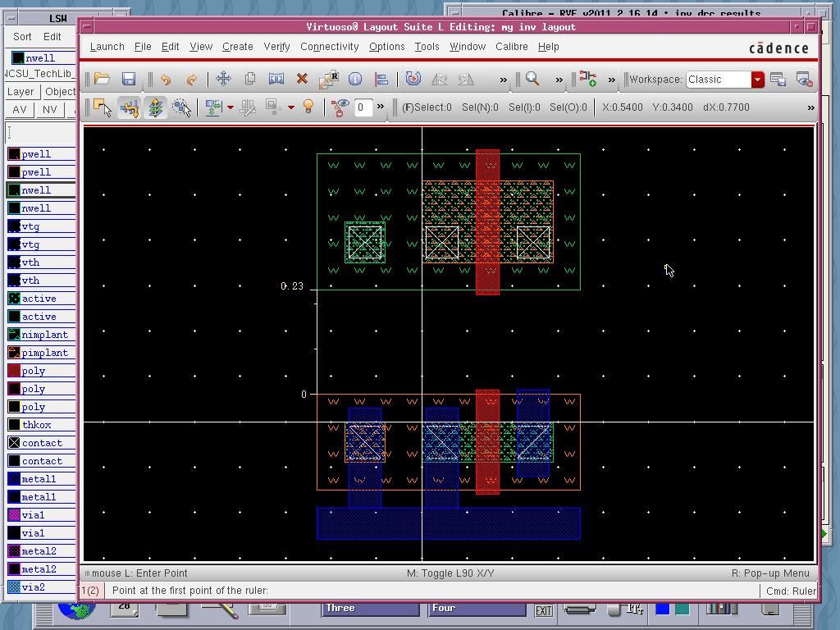The image size is (840, 630).
Task: Select the via2 layer in LSW
Action: [41, 587]
